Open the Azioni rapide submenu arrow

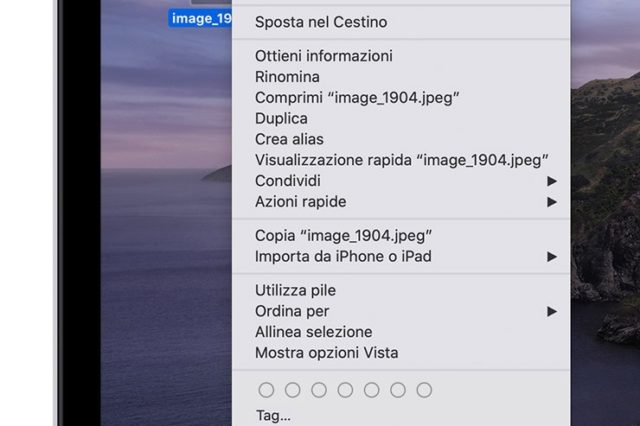pos(551,202)
